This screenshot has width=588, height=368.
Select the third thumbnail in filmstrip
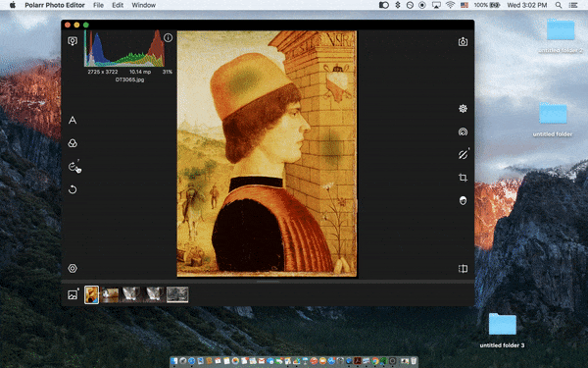(131, 294)
